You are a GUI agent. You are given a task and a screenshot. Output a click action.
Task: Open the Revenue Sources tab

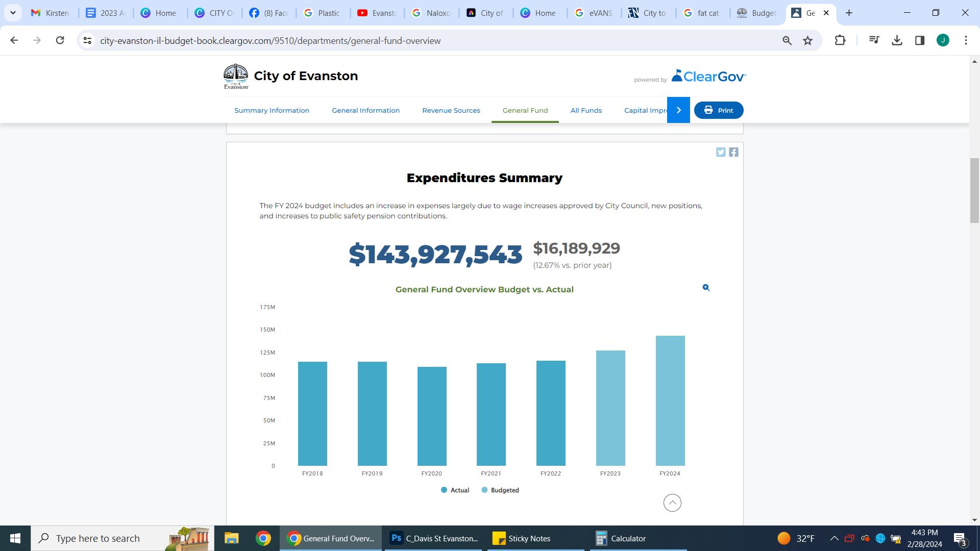451,110
